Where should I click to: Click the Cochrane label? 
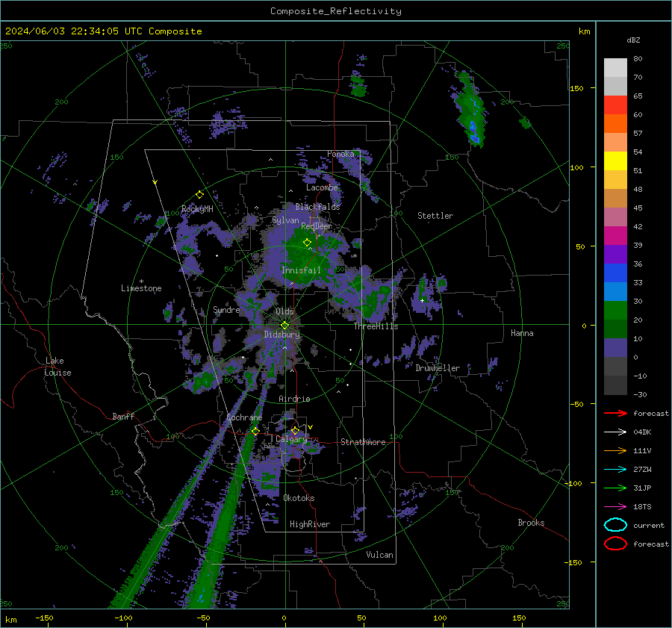coord(244,417)
